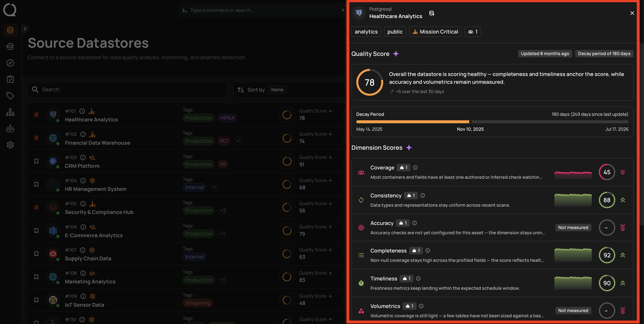
Task: Open the Source Datastores sidebar icon
Action: coord(10,30)
